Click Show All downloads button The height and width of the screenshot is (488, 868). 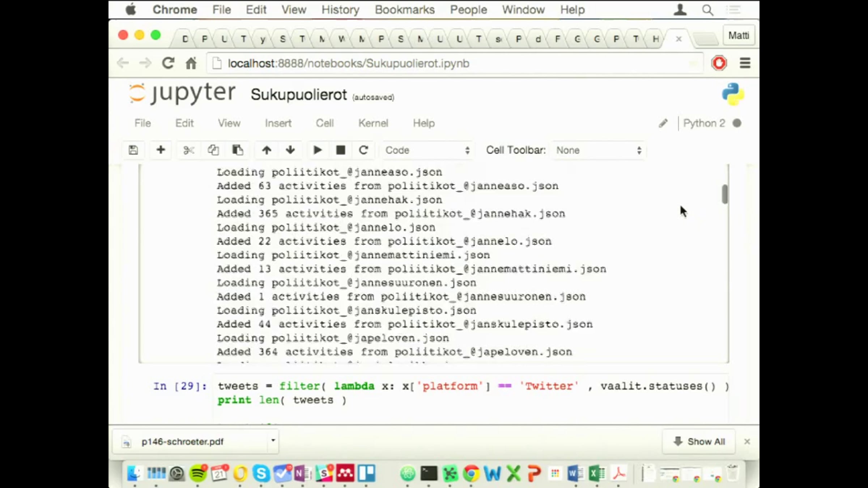point(699,442)
